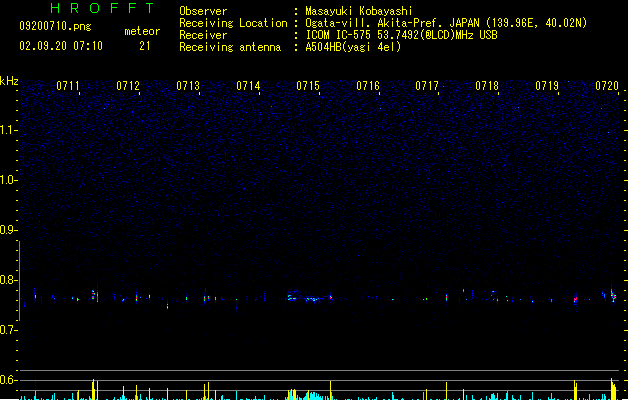The width and height of the screenshot is (629, 400).
Task: Click the long meteor echo trace near 0715
Action: point(310,297)
